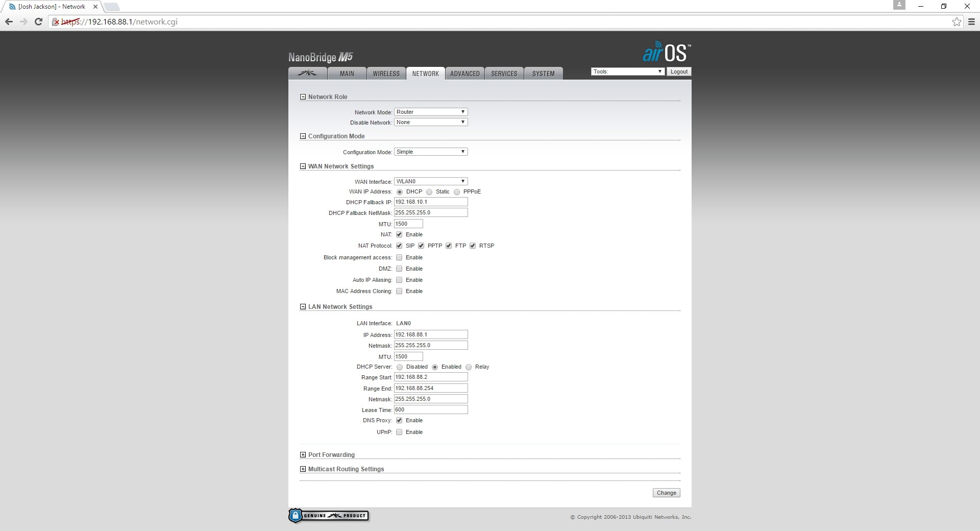Click the crossed-out https security indicator
980x531 pixels.
click(56, 22)
